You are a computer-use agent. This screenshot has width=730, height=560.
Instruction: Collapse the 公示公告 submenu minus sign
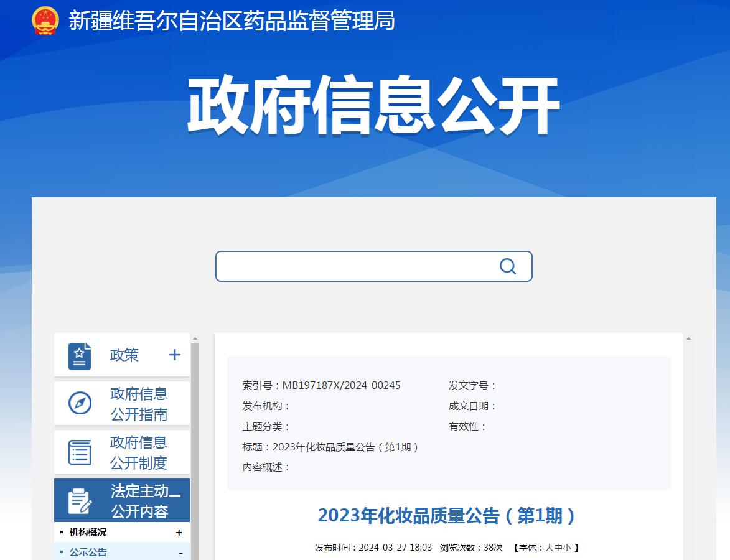coord(180,553)
